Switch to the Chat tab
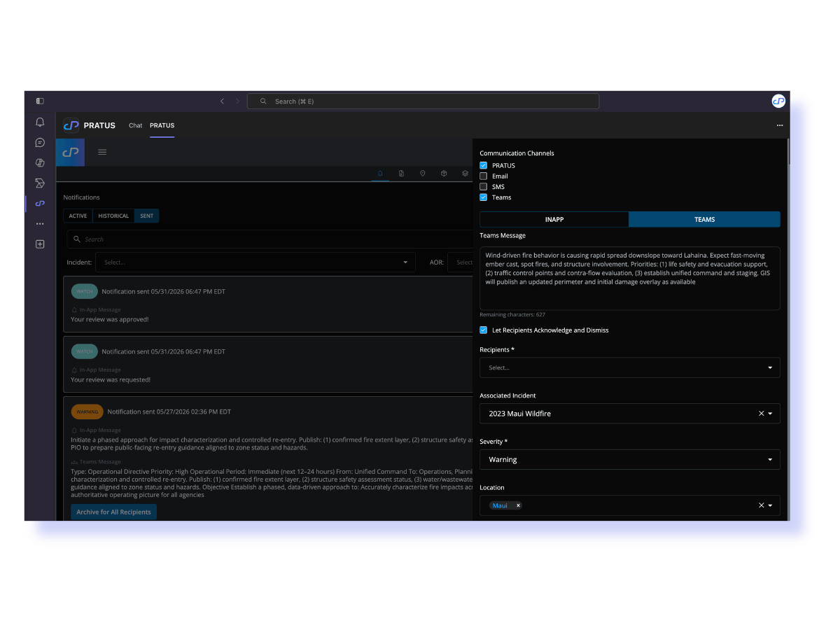840x630 pixels. (135, 126)
